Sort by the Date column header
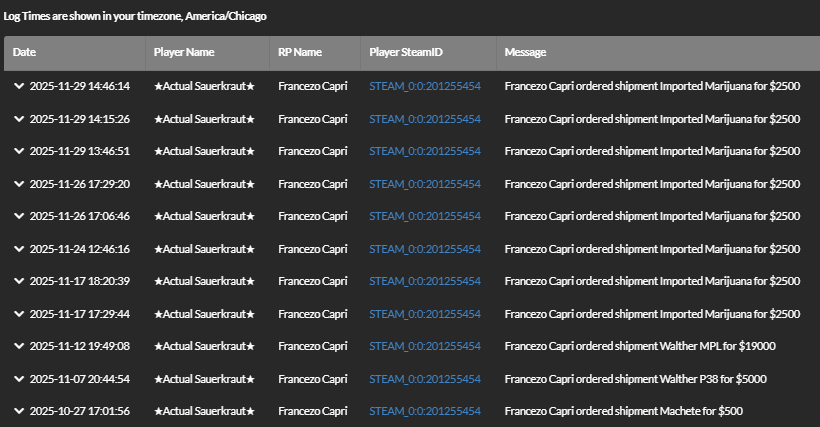 click(x=25, y=52)
